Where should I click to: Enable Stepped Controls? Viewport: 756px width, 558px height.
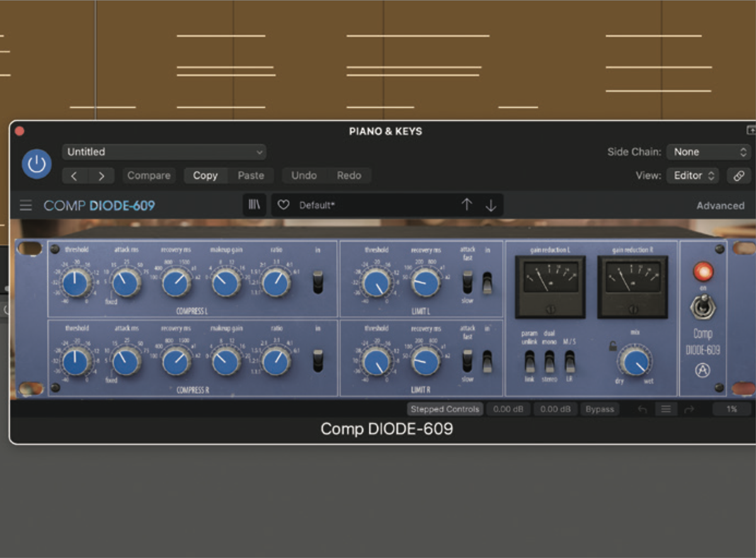(x=444, y=409)
